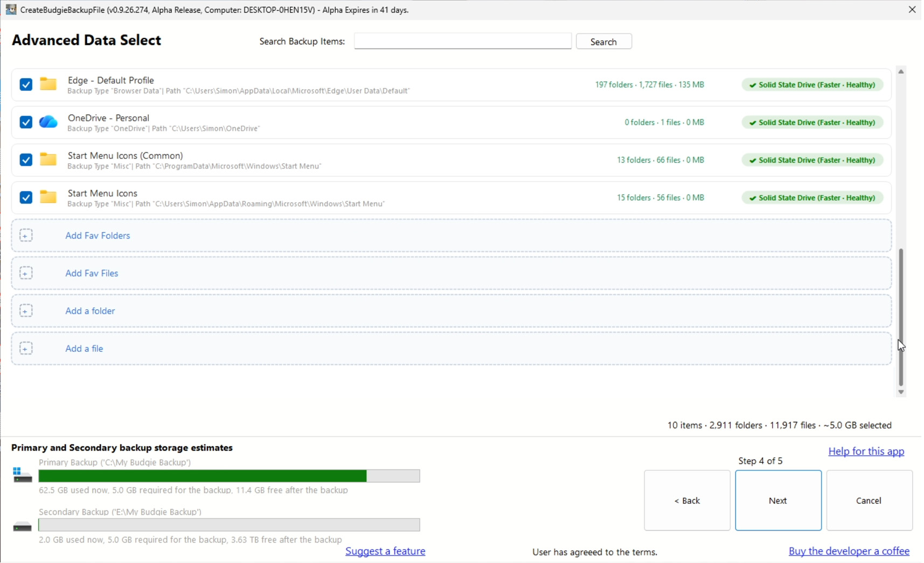Viewport: 924px width, 563px height.
Task: Click Start Menu Icons (Common) drive health badge
Action: (812, 160)
